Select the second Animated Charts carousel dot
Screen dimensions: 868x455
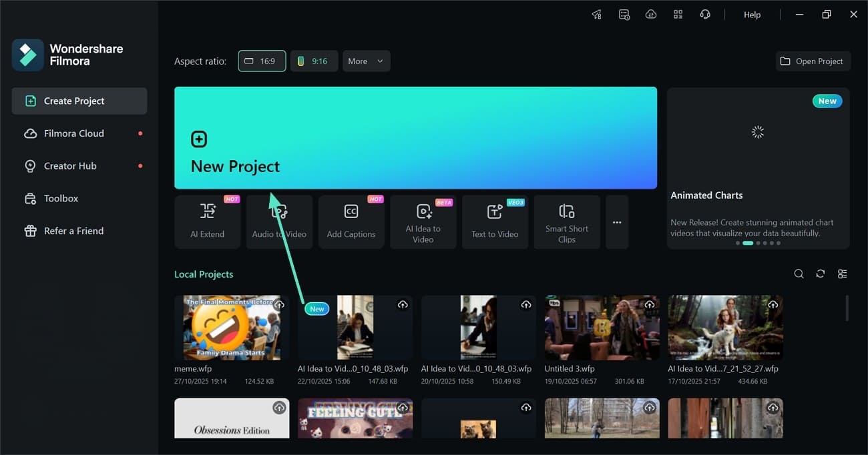[748, 244]
